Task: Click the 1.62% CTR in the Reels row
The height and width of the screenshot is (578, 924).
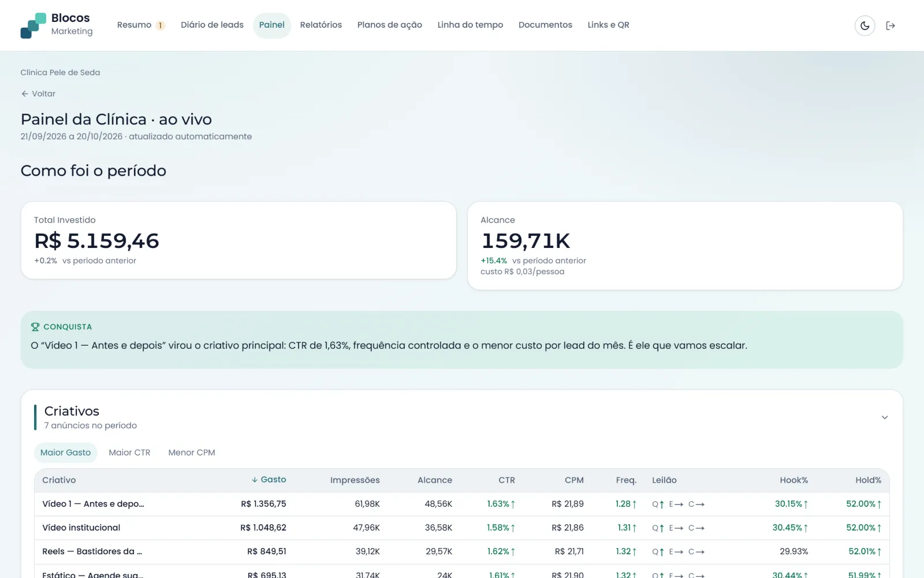Action: click(x=501, y=551)
